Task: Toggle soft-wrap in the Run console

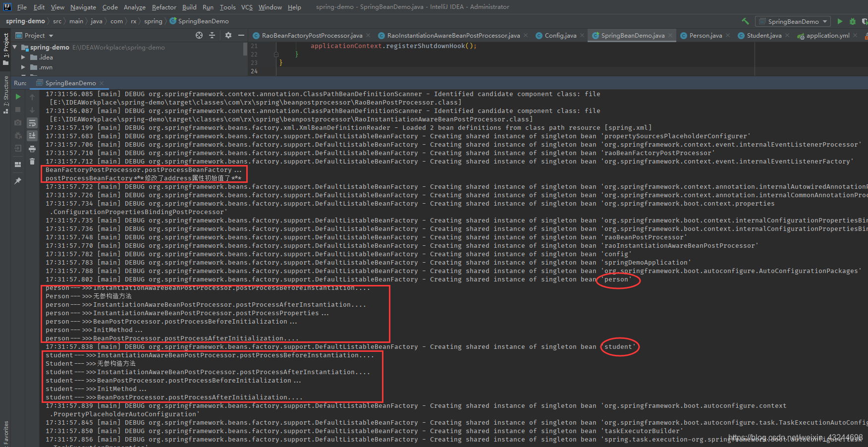Action: pos(32,122)
